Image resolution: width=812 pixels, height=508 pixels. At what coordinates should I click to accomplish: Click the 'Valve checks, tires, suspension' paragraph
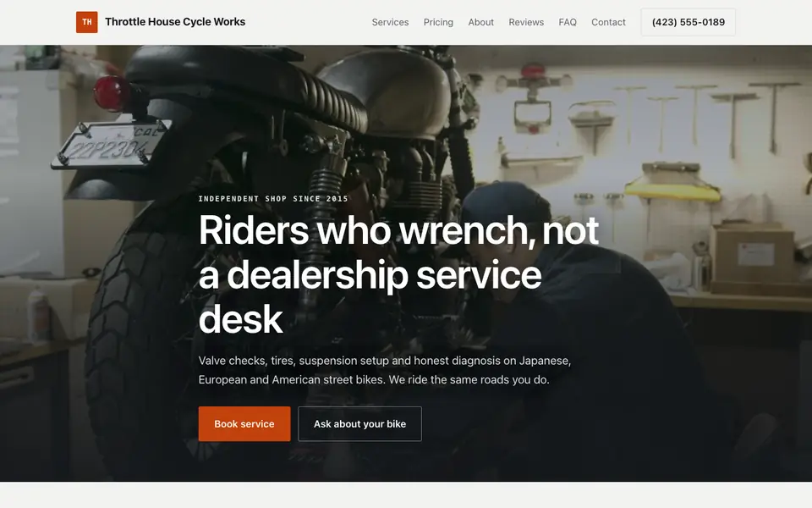point(385,370)
